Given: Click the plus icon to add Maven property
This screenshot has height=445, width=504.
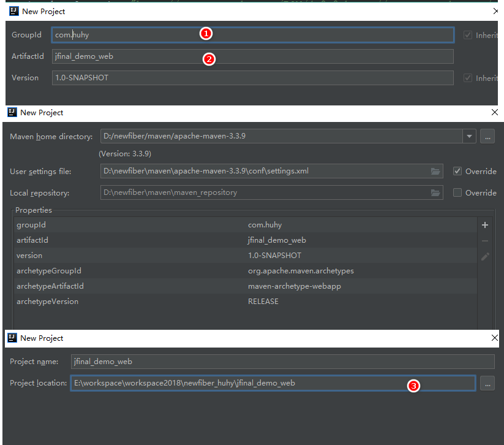Looking at the screenshot, I should (x=485, y=226).
